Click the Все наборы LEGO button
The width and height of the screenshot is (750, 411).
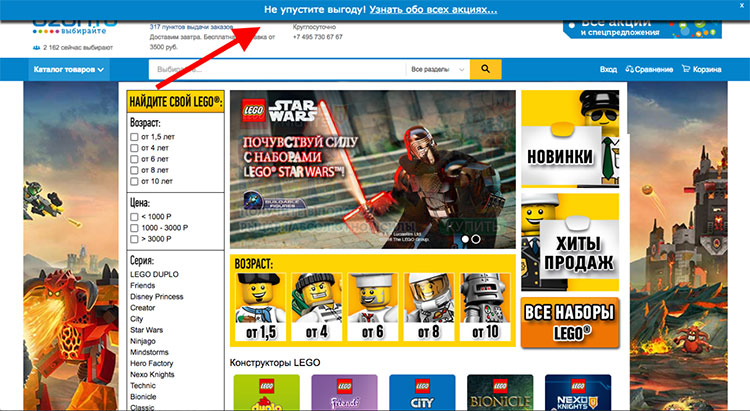pos(570,322)
